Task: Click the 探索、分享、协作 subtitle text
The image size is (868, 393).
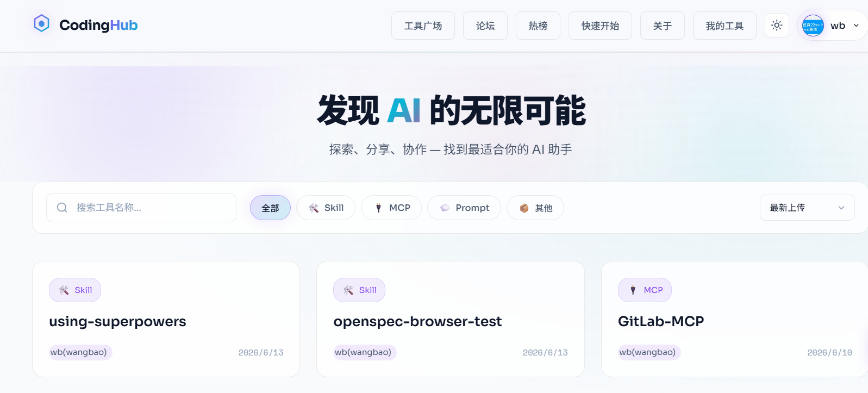Action: [x=451, y=149]
